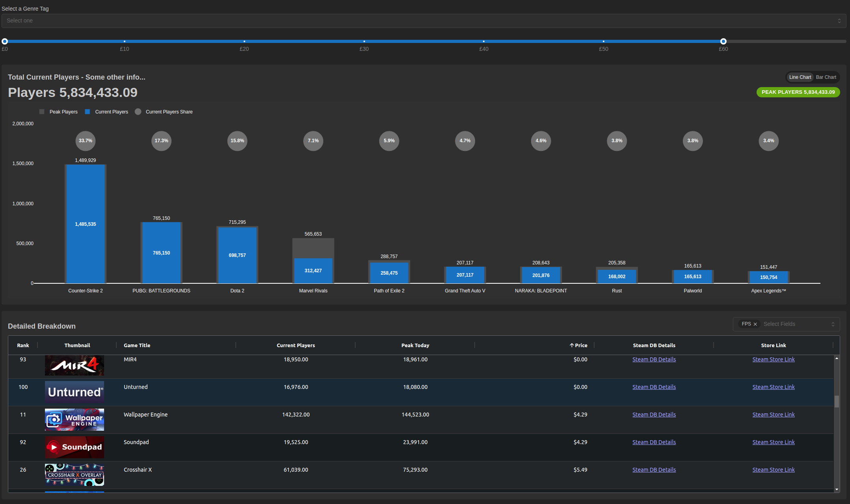Remove the FPS tag with its X icon
The height and width of the screenshot is (504, 850).
point(755,324)
